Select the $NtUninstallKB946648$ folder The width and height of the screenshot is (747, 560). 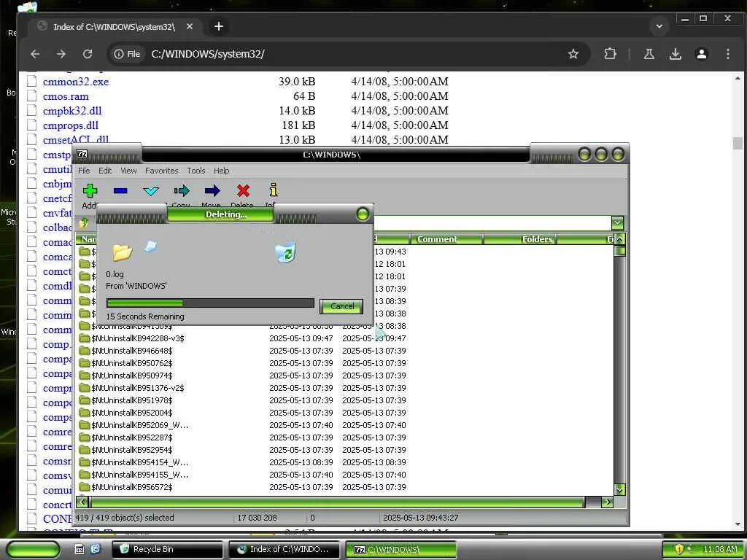[132, 351]
